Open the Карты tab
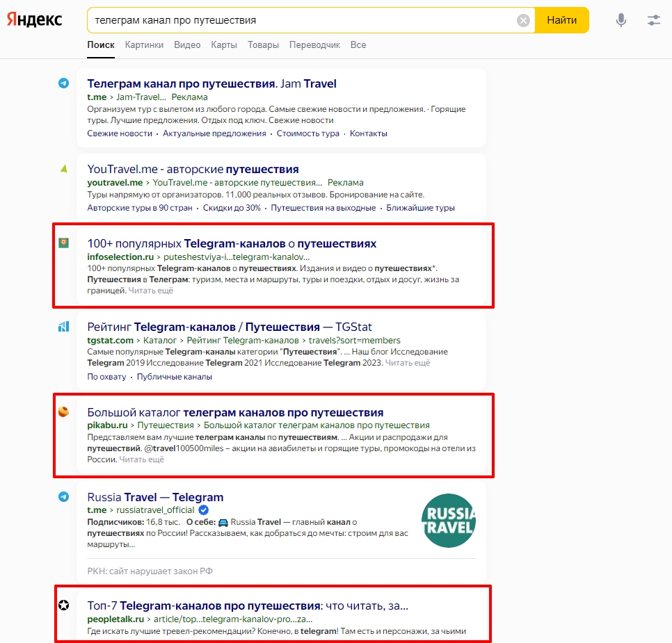The height and width of the screenshot is (643, 672). point(224,45)
